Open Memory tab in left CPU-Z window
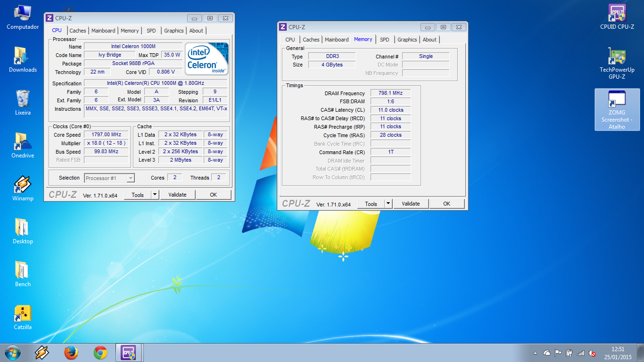Viewport: 644px width, 362px height. [x=130, y=31]
